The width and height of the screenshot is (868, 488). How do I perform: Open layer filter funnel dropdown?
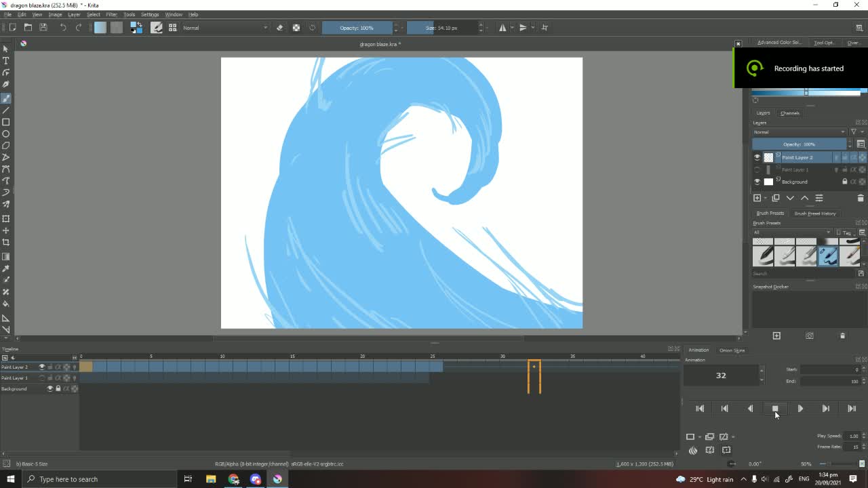click(856, 132)
